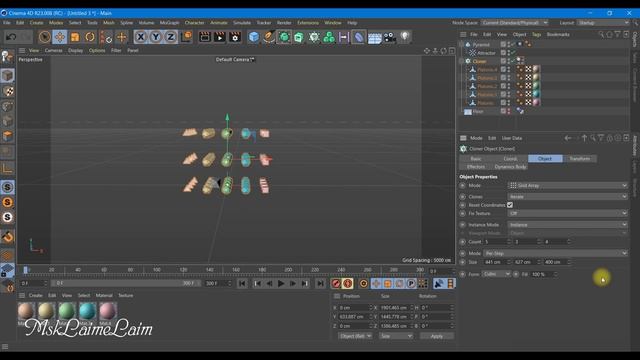Image resolution: width=640 pixels, height=360 pixels.
Task: Click the coordinate system cube icon
Action: pos(186,37)
